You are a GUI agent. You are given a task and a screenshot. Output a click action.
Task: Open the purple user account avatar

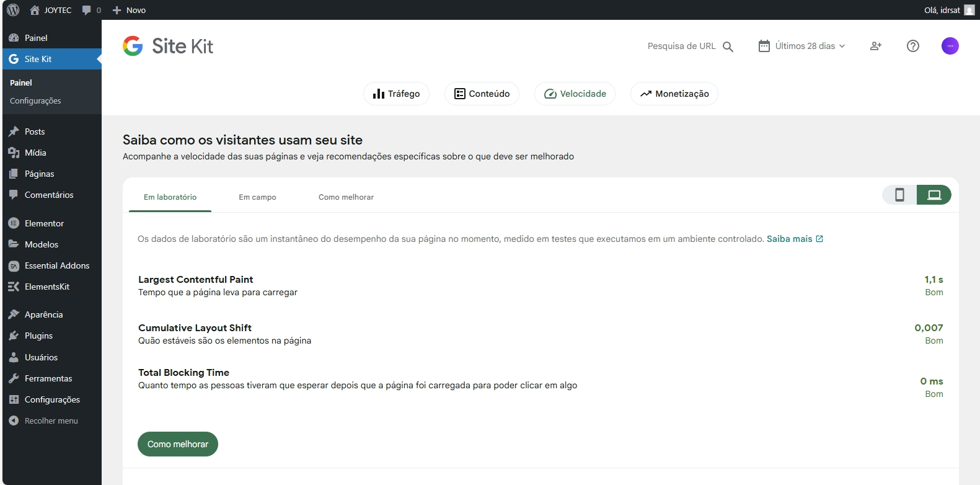pos(950,46)
